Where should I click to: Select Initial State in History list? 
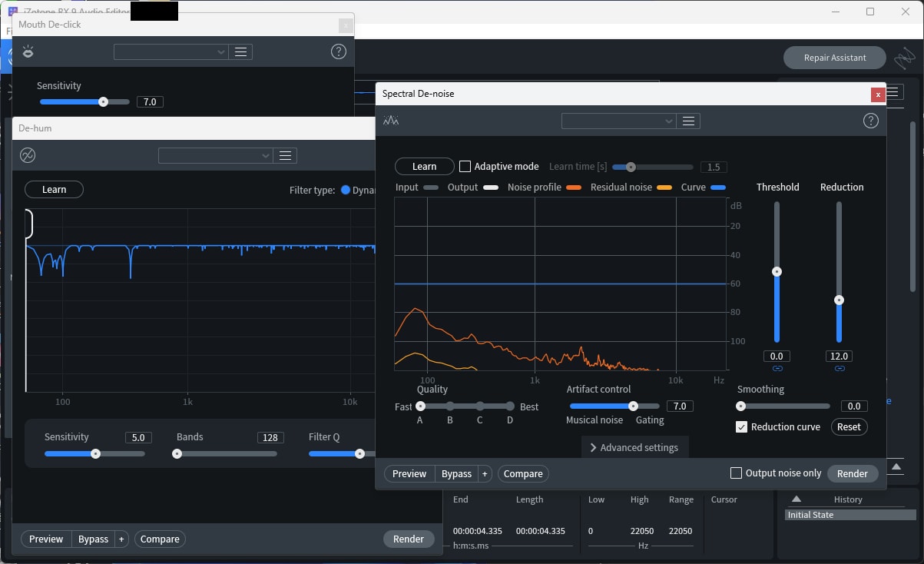850,515
